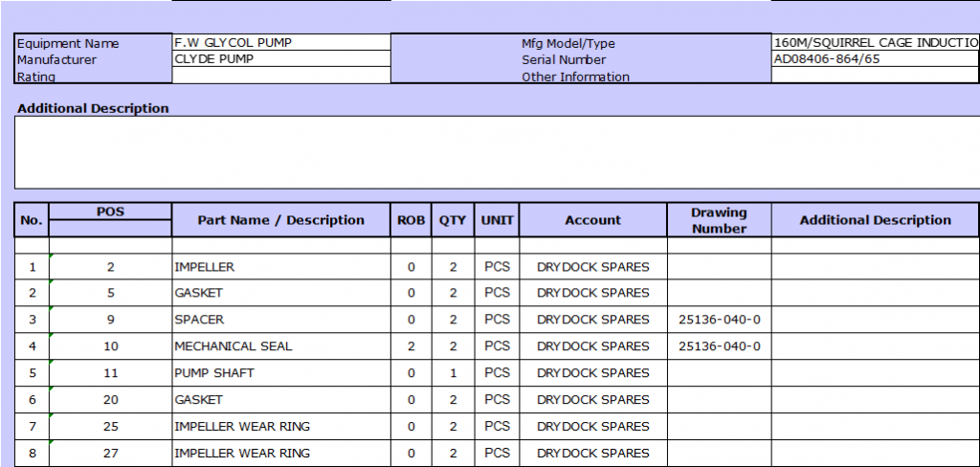
Task: Select the IMPELLER part name cell in row 1
Action: pos(280,266)
